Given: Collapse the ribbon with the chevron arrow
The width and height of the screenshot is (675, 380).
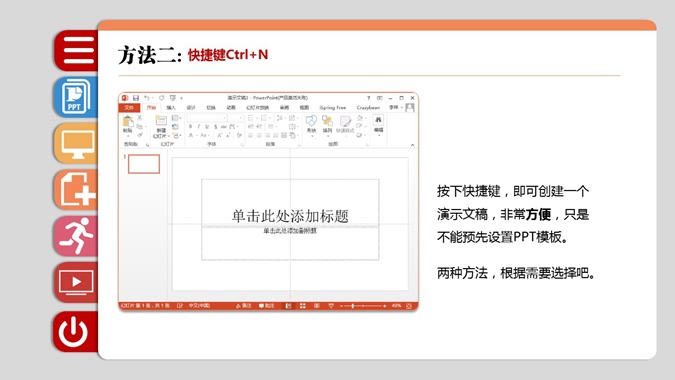Looking at the screenshot, I should click(x=412, y=145).
